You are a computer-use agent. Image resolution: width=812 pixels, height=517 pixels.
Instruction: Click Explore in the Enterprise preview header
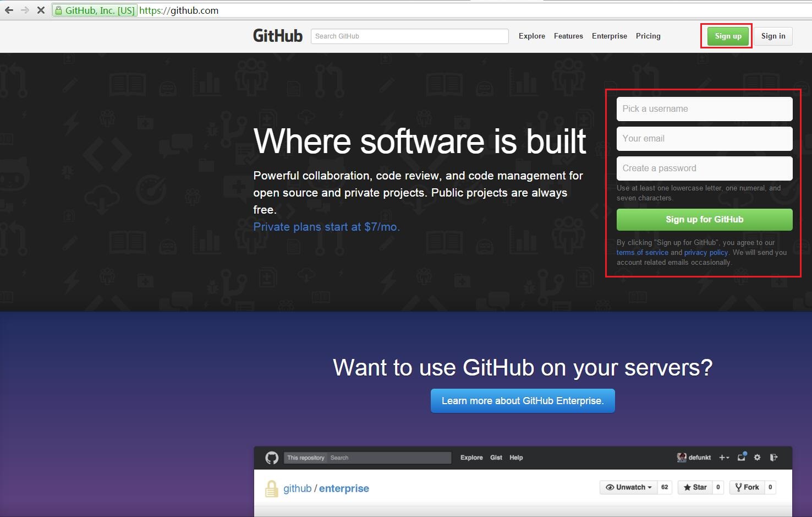point(471,458)
